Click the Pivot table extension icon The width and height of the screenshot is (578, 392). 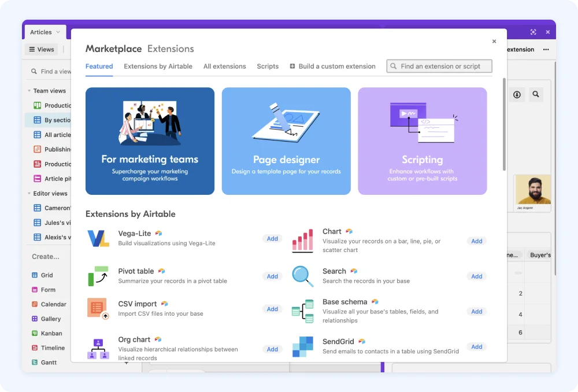pos(98,276)
